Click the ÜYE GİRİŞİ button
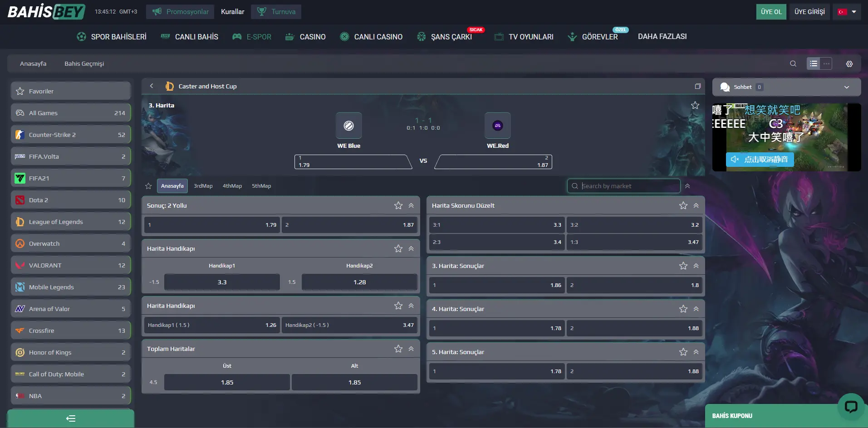 click(809, 12)
